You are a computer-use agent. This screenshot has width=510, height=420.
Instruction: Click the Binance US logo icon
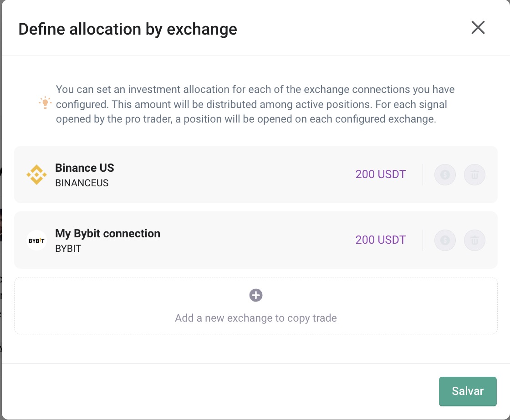click(36, 175)
